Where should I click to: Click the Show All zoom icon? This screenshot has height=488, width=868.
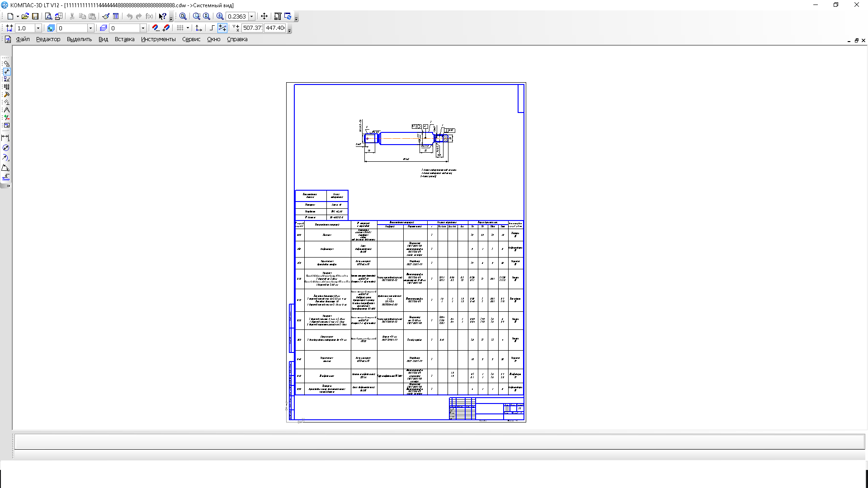(x=183, y=16)
